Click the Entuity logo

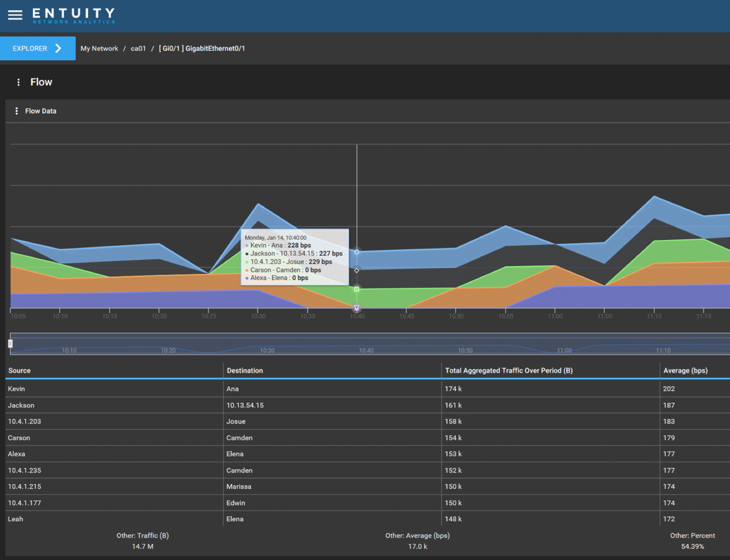[x=73, y=15]
